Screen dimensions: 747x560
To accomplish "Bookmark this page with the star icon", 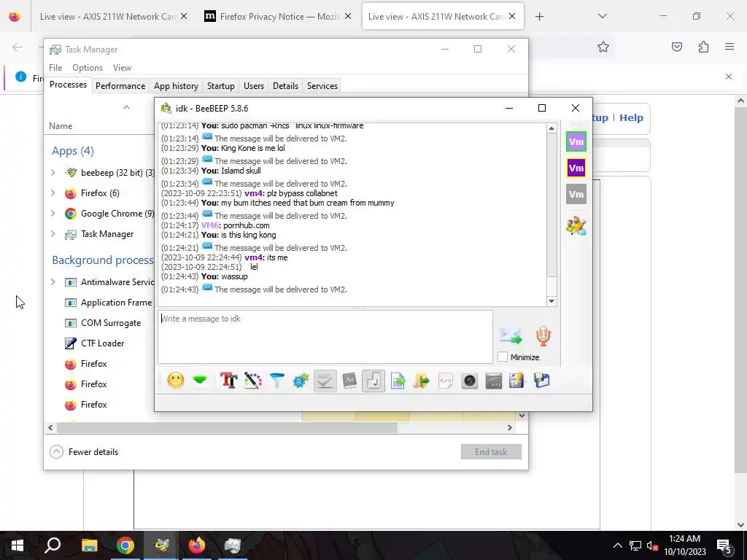I will (x=603, y=47).
